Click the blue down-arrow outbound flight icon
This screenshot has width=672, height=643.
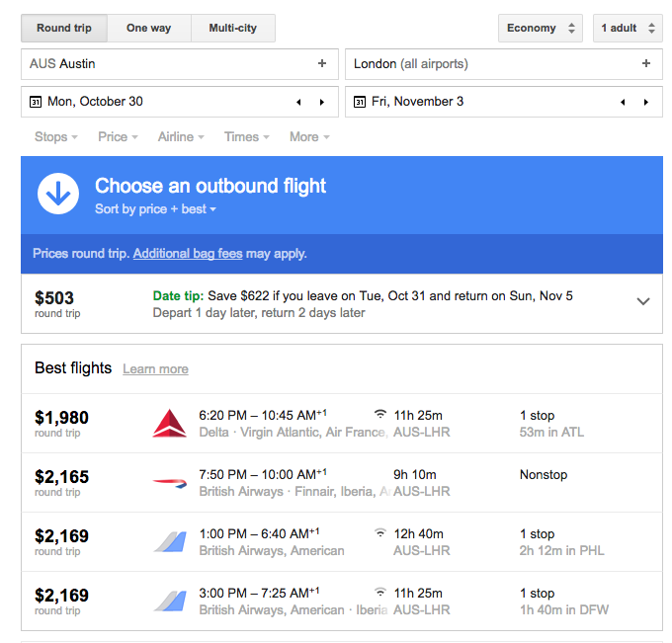pyautogui.click(x=58, y=194)
